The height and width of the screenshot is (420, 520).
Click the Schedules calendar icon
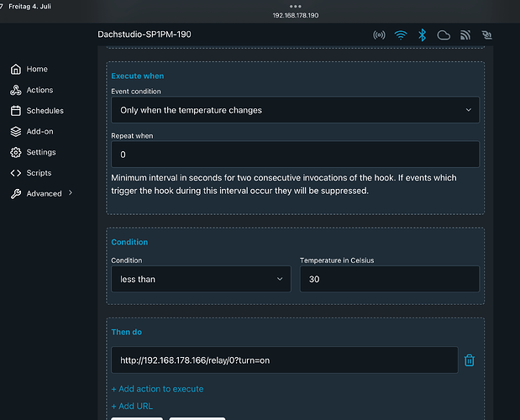click(16, 111)
